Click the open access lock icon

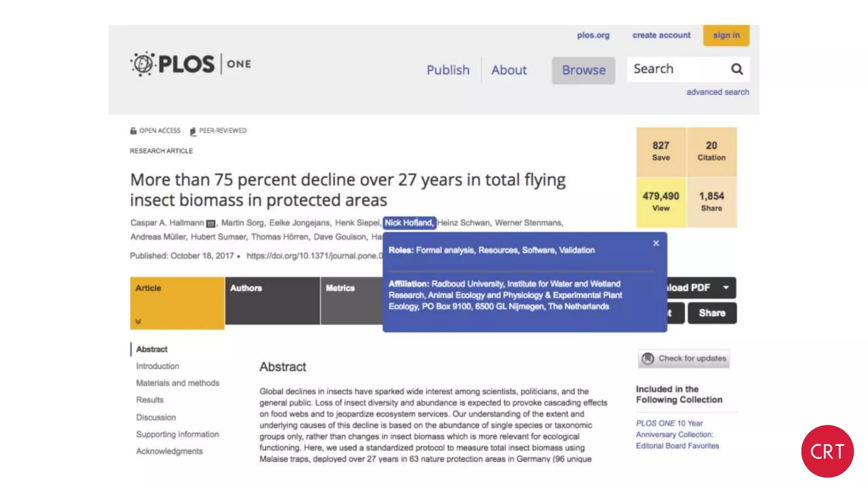tap(133, 131)
